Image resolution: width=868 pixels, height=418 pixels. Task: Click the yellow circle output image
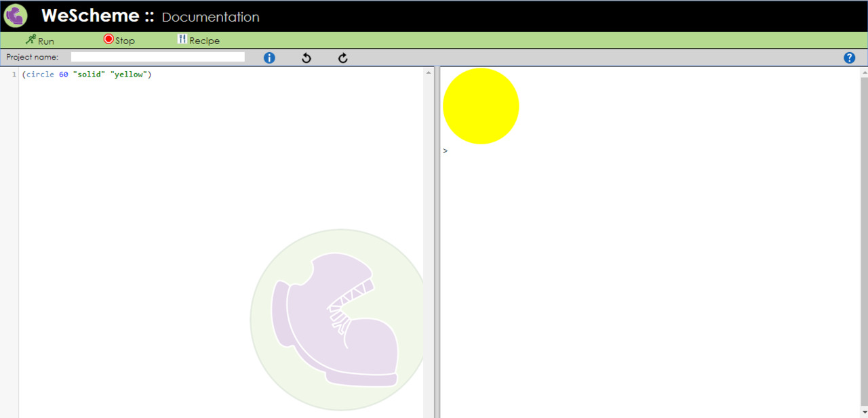click(x=481, y=106)
